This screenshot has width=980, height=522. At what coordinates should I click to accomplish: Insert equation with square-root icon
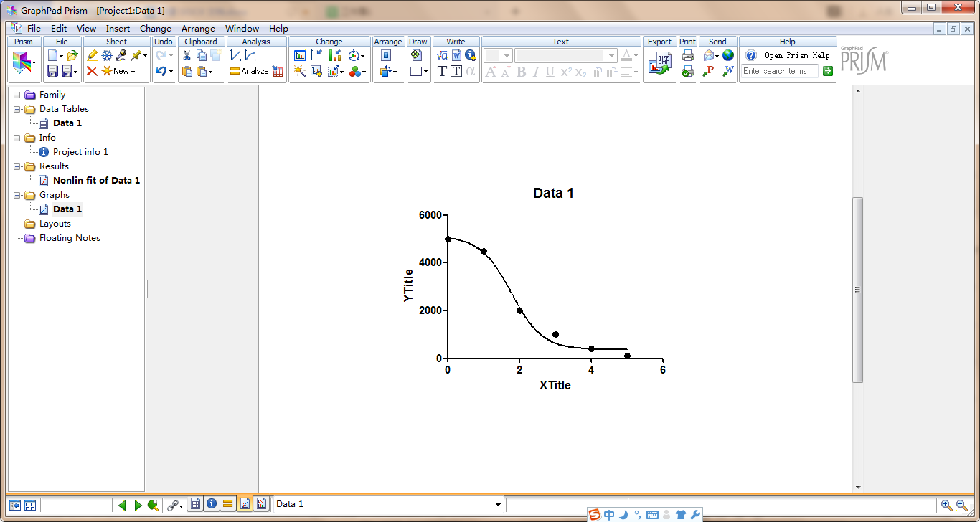[x=442, y=55]
